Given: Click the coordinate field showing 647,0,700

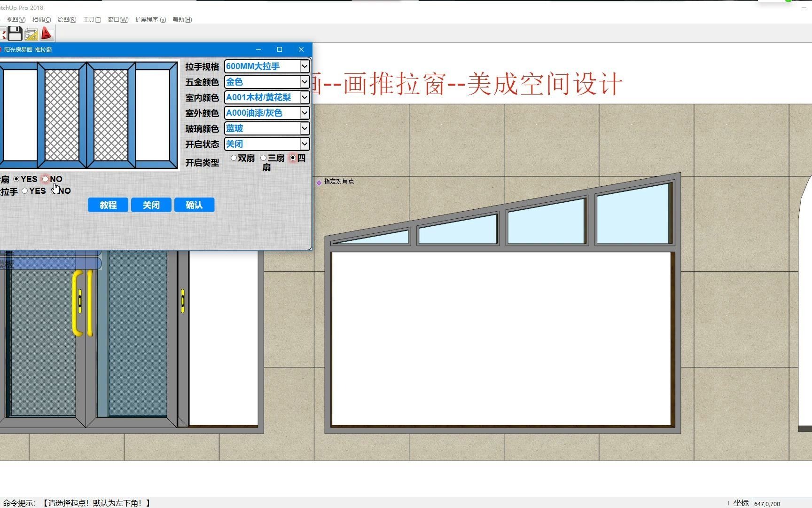Looking at the screenshot, I should pyautogui.click(x=780, y=503).
